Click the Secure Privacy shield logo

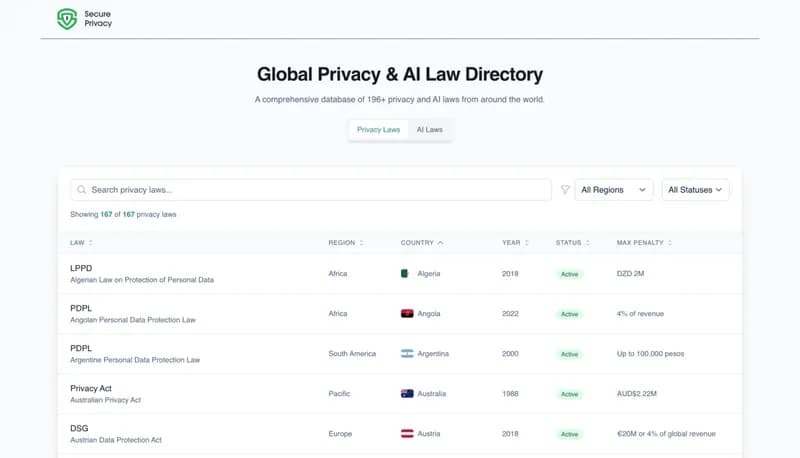[x=67, y=19]
